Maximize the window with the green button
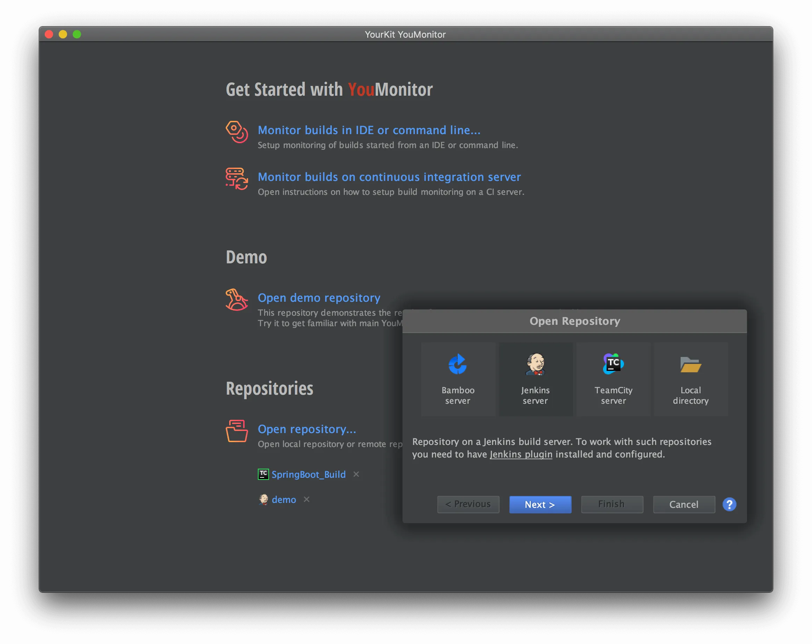This screenshot has height=644, width=812. pyautogui.click(x=77, y=35)
